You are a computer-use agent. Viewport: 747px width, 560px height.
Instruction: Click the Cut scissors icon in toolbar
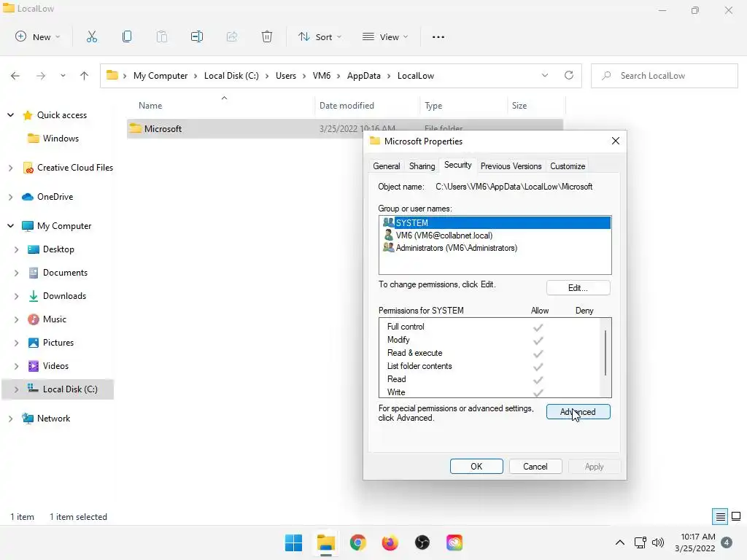(92, 36)
